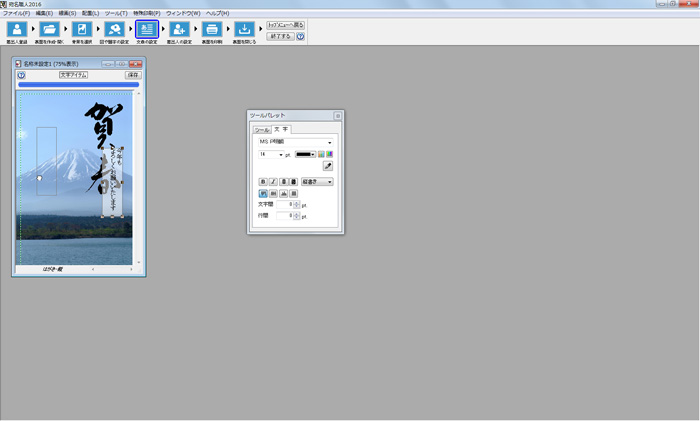Toggle bold text formatting in tool palette
This screenshot has height=421, width=700.
tap(263, 182)
